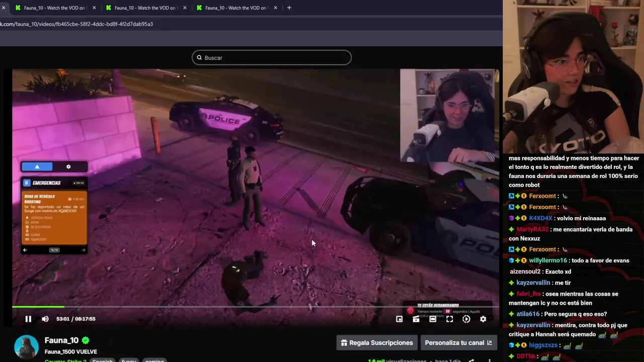Select the gaming tag
The image size is (644, 362).
click(x=154, y=360)
